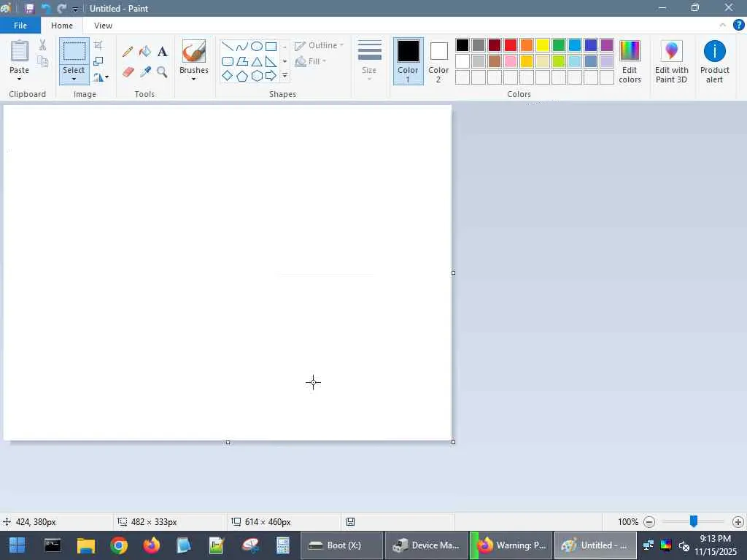Click the Brushes tool icon
This screenshot has width=747, height=560.
pyautogui.click(x=194, y=51)
